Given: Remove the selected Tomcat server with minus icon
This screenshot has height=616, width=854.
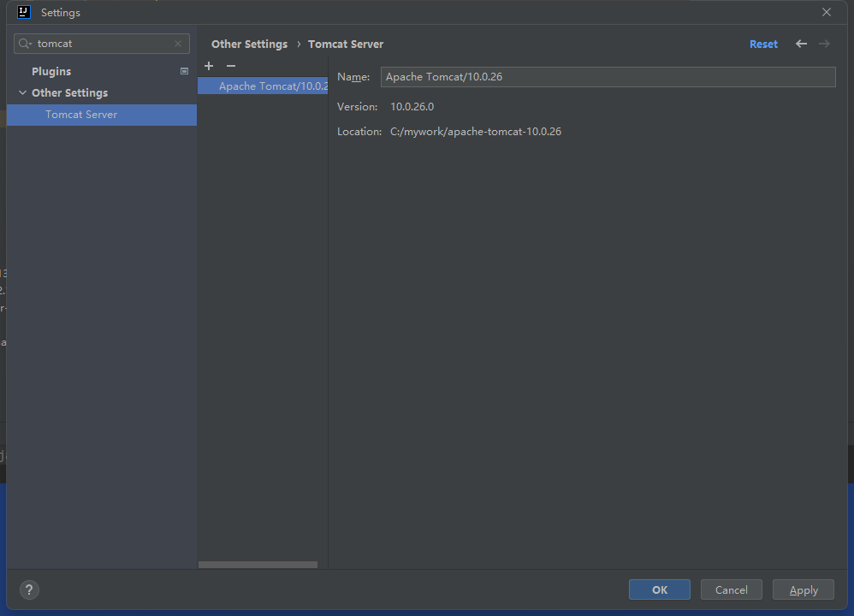Looking at the screenshot, I should [231, 66].
